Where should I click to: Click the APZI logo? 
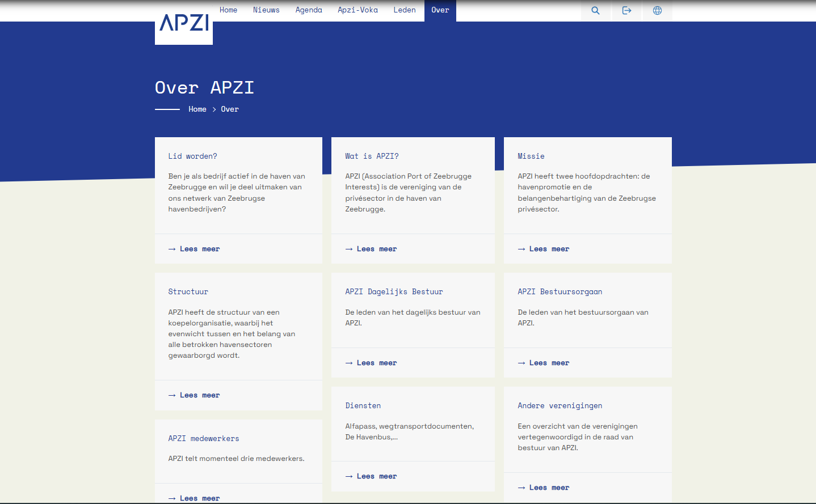pyautogui.click(x=184, y=23)
